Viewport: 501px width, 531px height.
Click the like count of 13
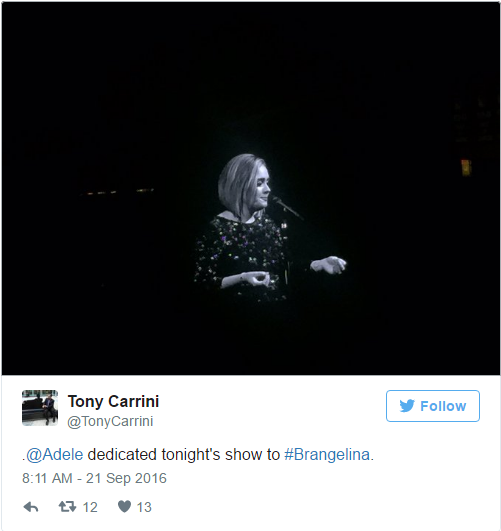point(144,507)
